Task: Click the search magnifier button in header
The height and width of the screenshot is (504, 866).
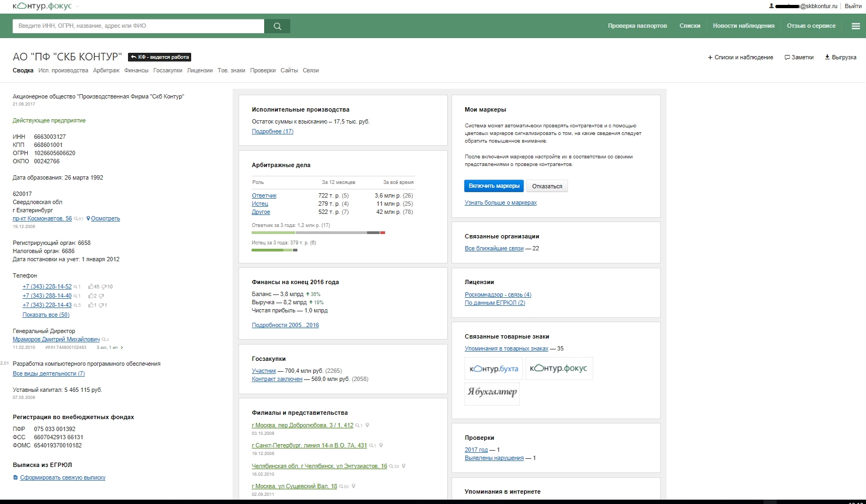Action: [277, 26]
